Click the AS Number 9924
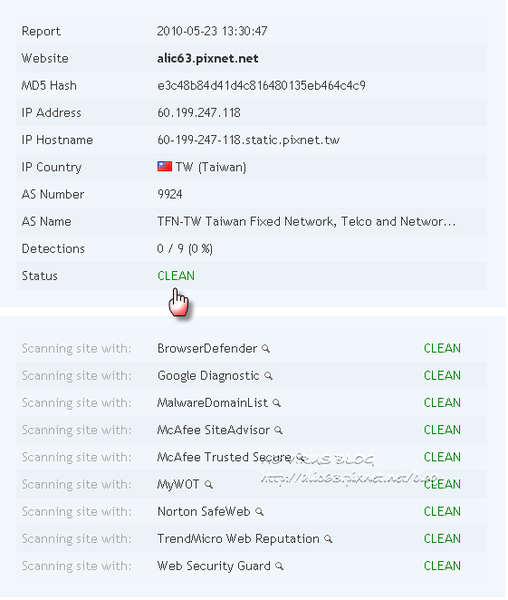The width and height of the screenshot is (508, 600). (x=171, y=195)
